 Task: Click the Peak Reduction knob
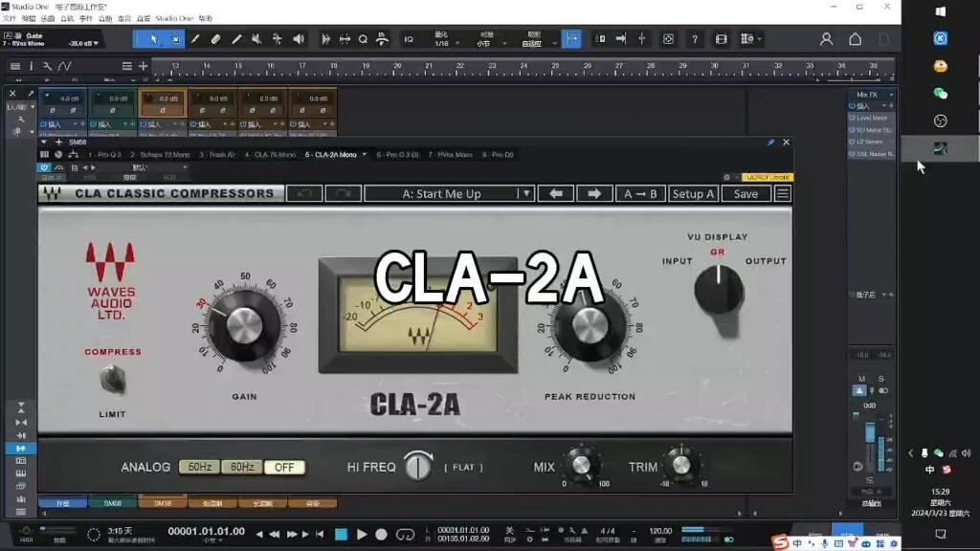pyautogui.click(x=590, y=325)
